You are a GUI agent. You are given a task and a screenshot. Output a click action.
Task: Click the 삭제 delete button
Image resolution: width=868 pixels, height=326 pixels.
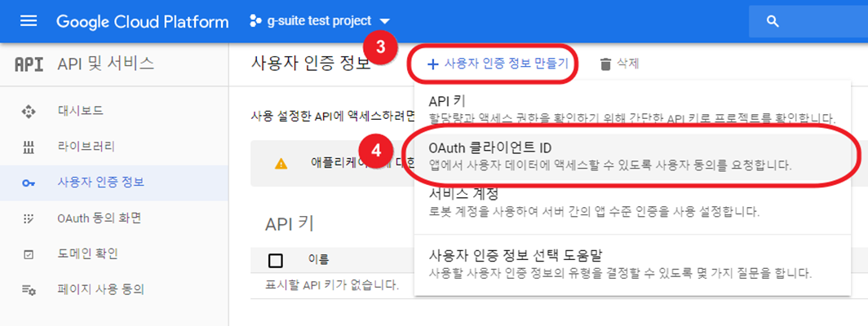pos(619,64)
